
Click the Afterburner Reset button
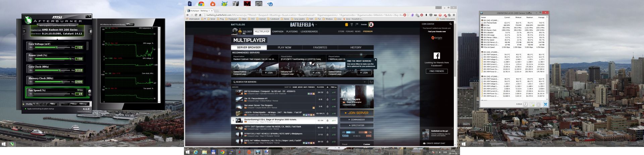tap(74, 104)
